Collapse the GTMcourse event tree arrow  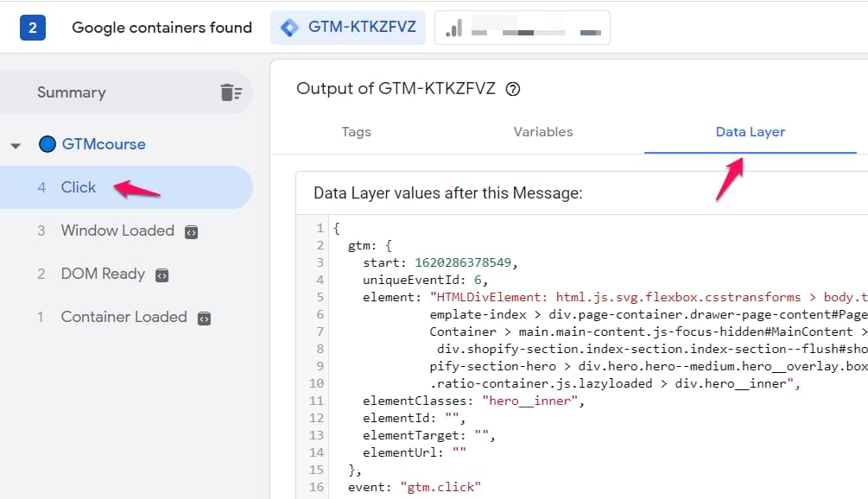click(x=16, y=146)
